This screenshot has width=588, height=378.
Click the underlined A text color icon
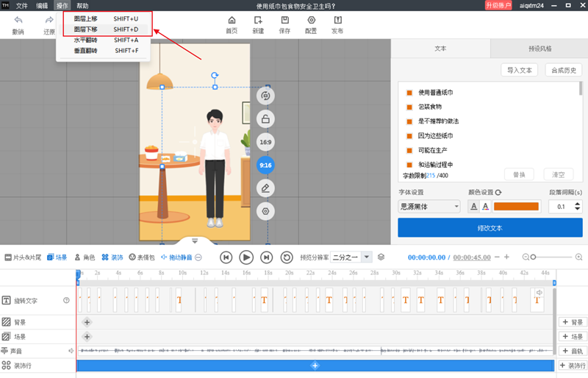coord(474,207)
